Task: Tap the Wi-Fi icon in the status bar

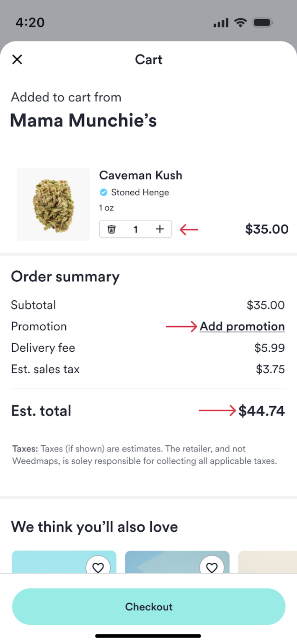Action: 240,22
